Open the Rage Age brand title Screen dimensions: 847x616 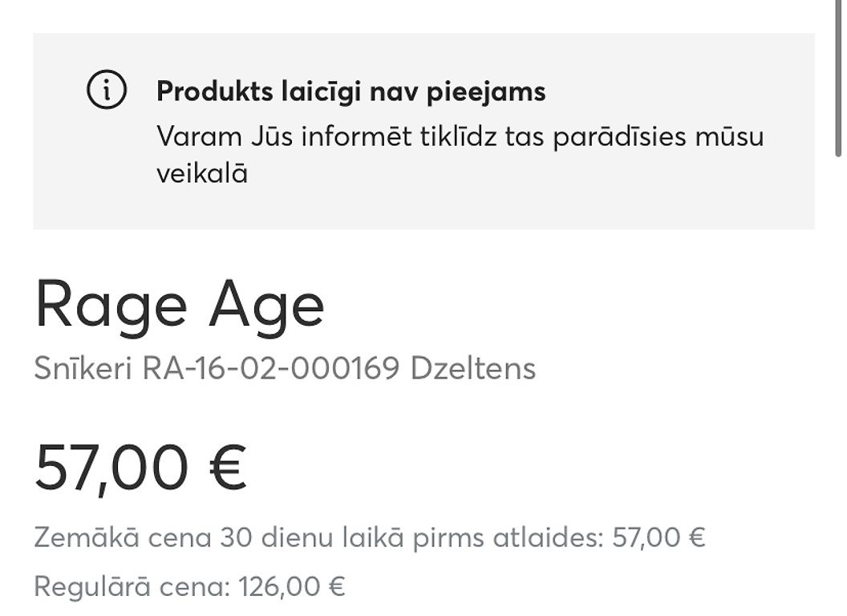180,306
